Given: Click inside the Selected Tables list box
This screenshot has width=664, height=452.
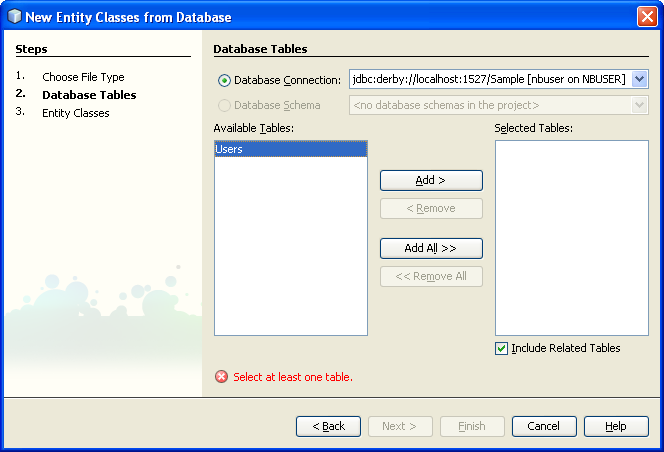Looking at the screenshot, I should (x=571, y=237).
